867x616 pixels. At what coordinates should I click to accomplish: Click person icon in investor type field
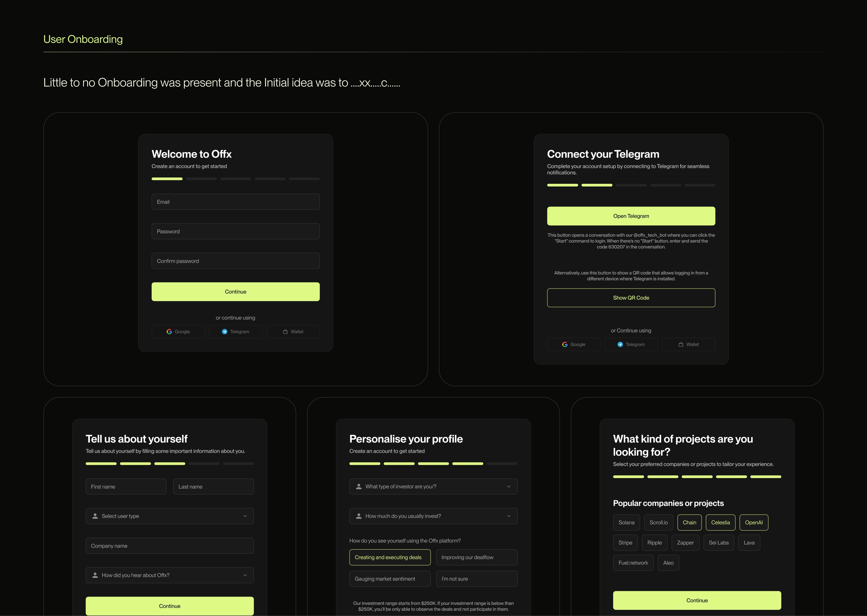click(x=359, y=486)
